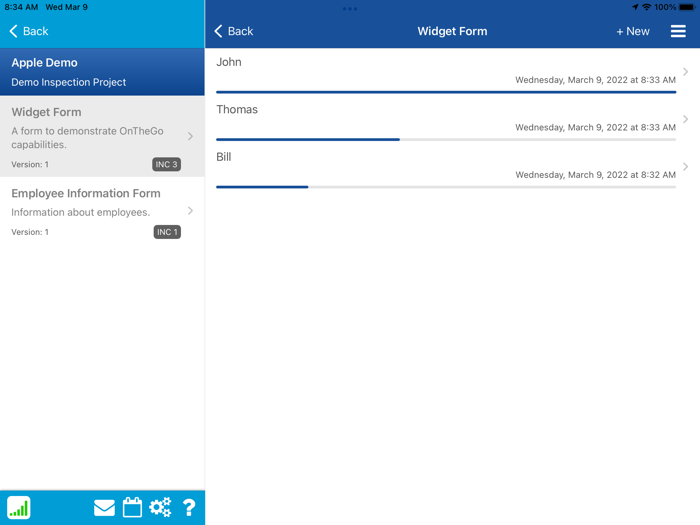
Task: Expand Widget Form chevron in sidebar
Action: coord(191,136)
